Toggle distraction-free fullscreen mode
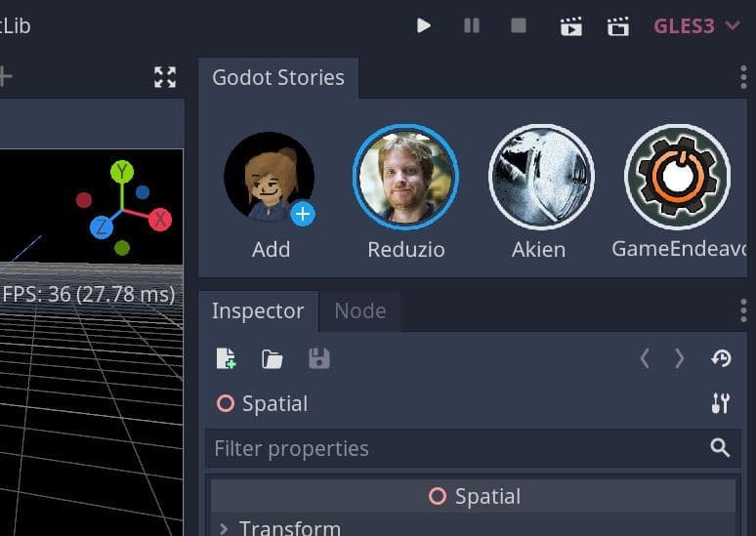 point(165,77)
